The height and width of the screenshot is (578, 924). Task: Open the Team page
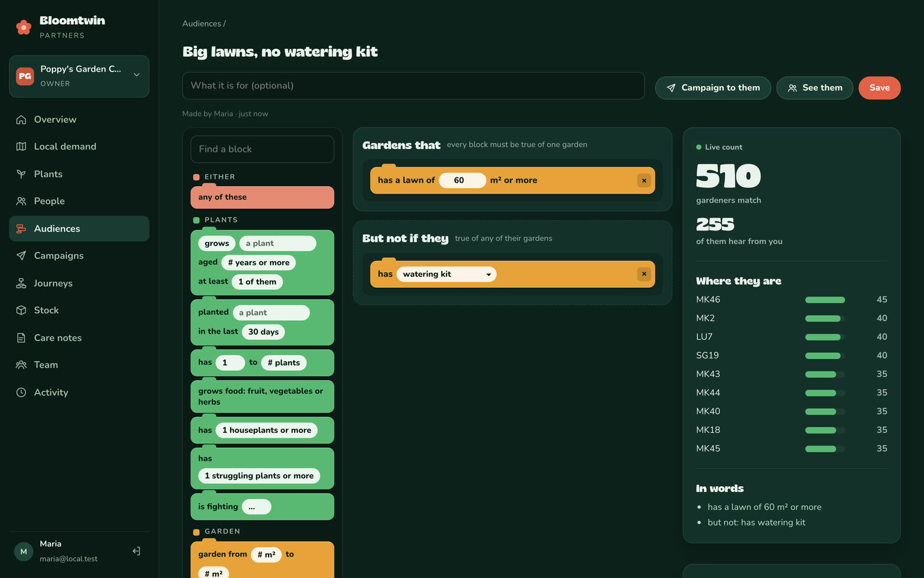pyautogui.click(x=79, y=365)
